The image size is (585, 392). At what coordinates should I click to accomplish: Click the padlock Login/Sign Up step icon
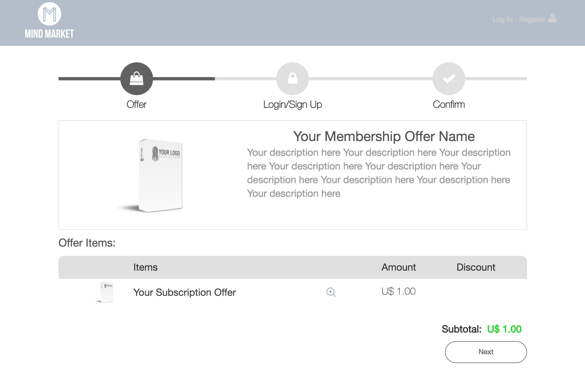coord(292,79)
